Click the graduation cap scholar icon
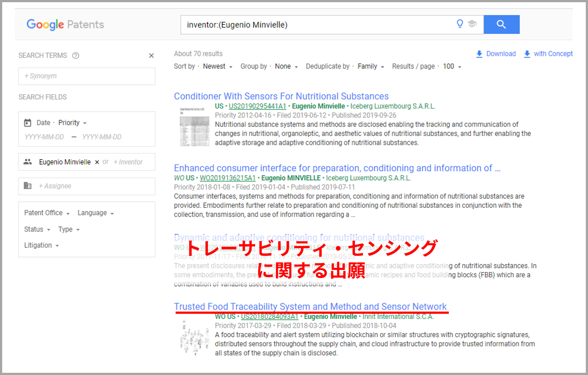 472,24
